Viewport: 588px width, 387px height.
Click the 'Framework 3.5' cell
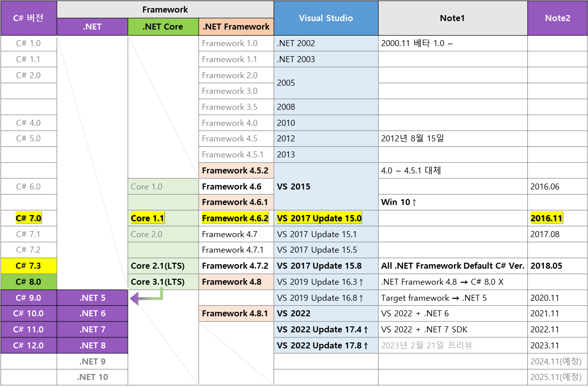click(x=236, y=107)
